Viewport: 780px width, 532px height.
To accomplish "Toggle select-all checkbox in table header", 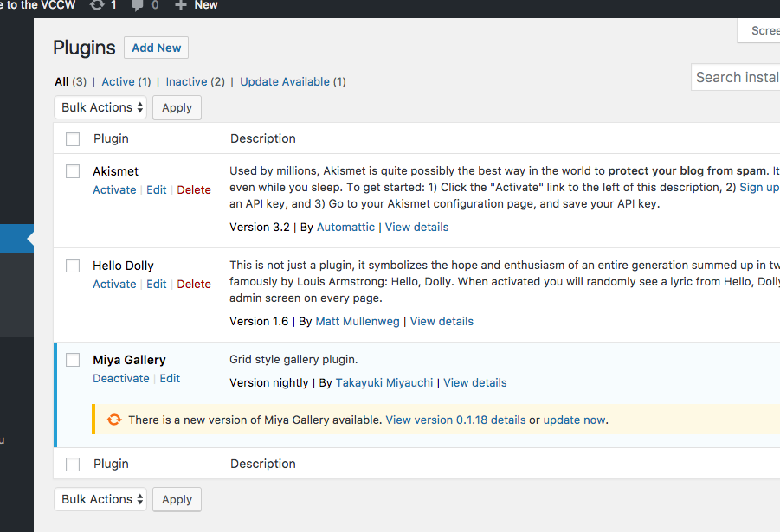I will [74, 138].
